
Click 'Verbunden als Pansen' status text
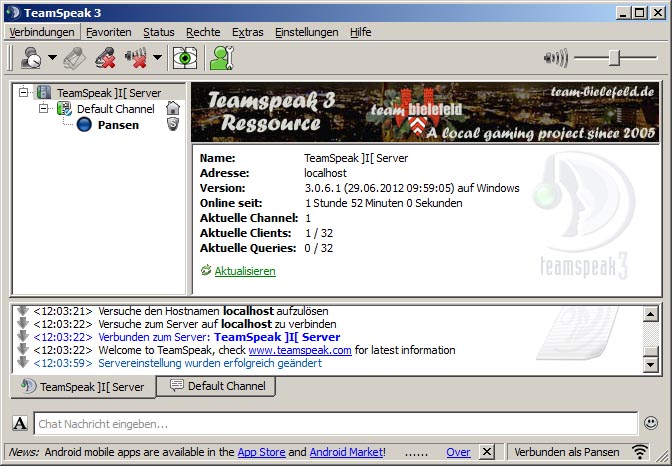[x=567, y=452]
